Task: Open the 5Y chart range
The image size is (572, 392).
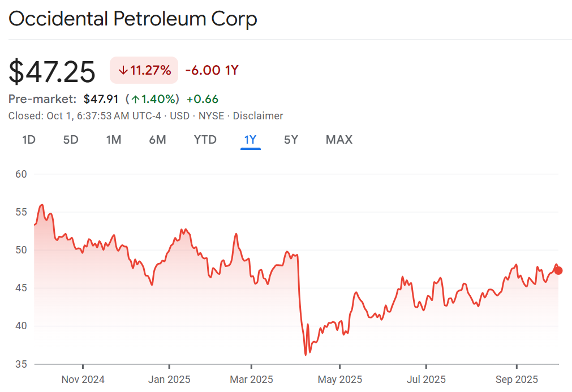Action: tap(291, 140)
